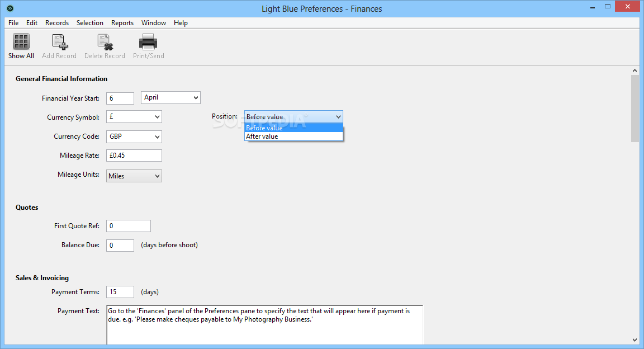
Task: Click the Delete Record icon
Action: coord(105,41)
